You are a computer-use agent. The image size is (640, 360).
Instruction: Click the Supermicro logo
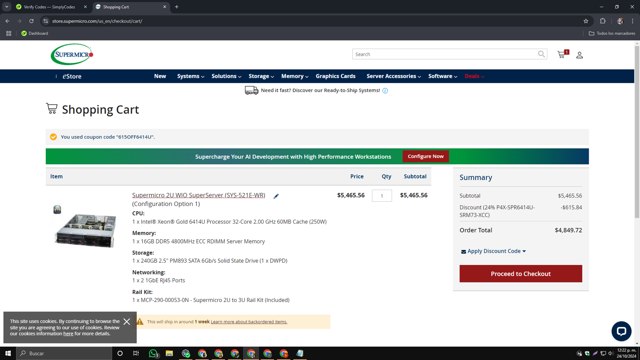pos(72,54)
